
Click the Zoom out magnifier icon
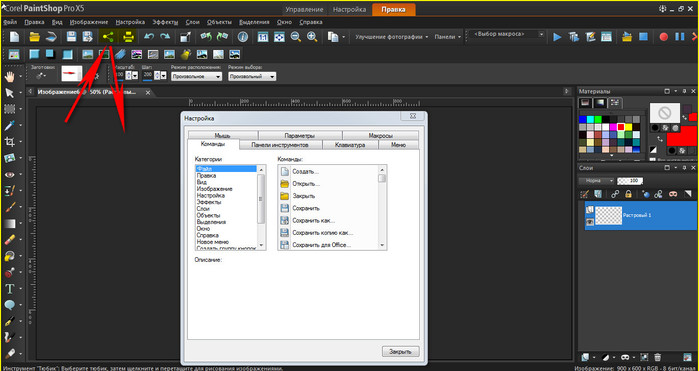point(295,37)
